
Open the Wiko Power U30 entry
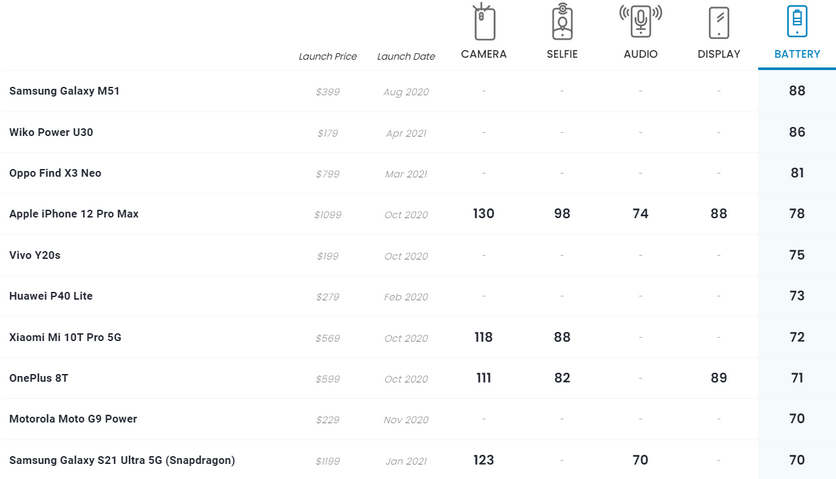coord(51,132)
